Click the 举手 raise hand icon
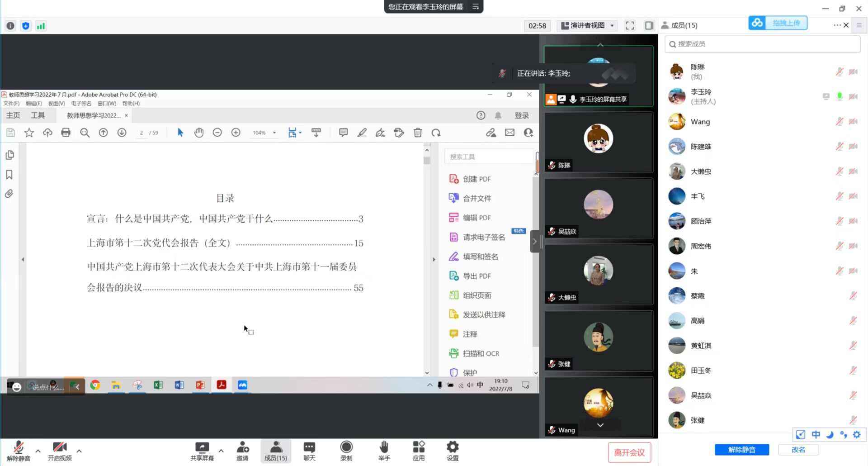Screen dimensions: 868x466 384,451
